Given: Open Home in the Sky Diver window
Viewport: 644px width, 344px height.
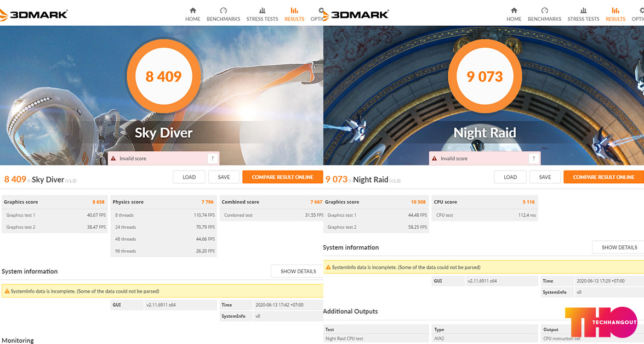Looking at the screenshot, I should 192,14.
